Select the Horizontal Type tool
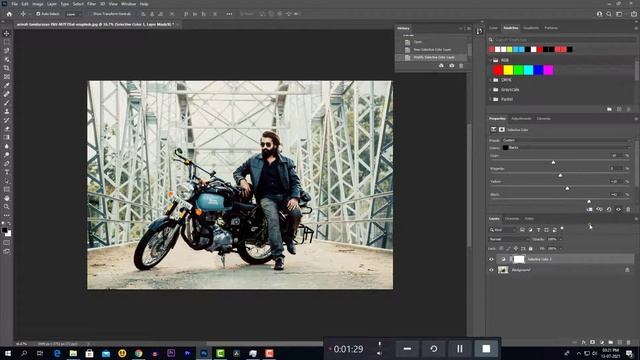Screen dimensions: 640x360 coord(7,172)
